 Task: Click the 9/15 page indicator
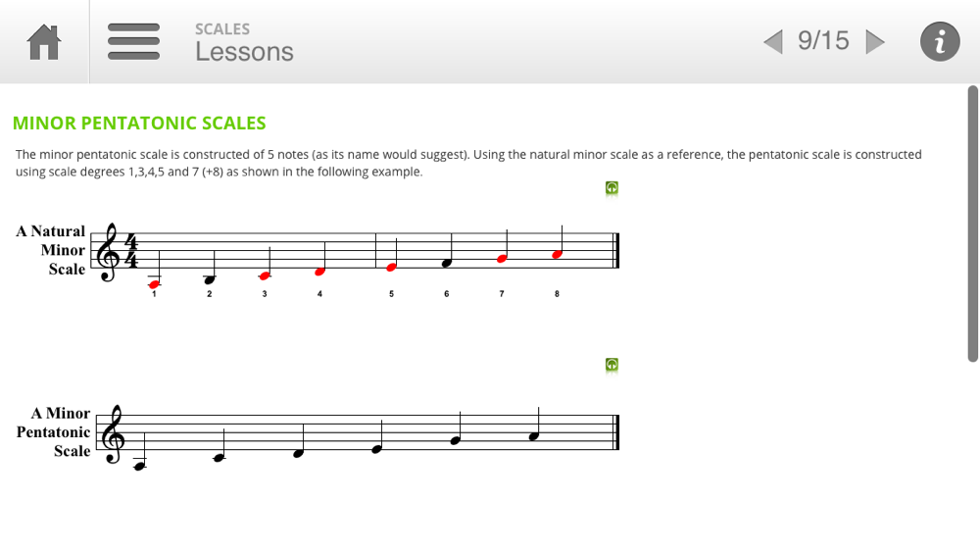[x=823, y=40]
